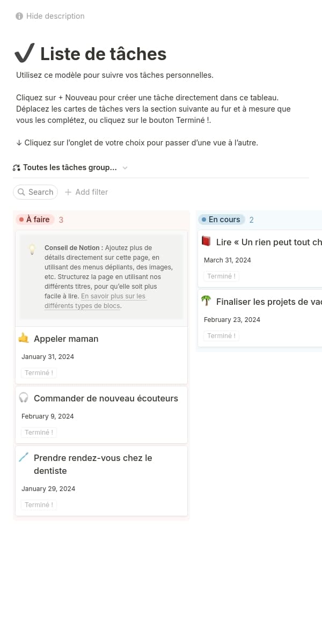Click the Search field
322x644 pixels.
point(35,192)
